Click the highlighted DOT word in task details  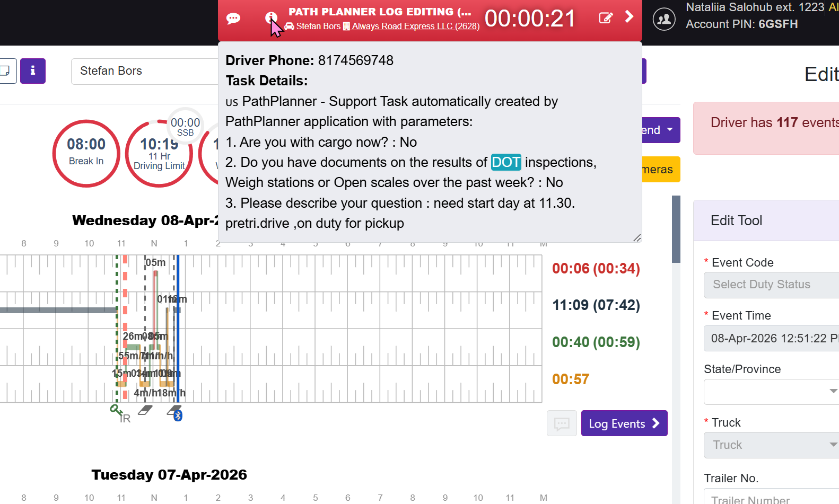point(506,162)
